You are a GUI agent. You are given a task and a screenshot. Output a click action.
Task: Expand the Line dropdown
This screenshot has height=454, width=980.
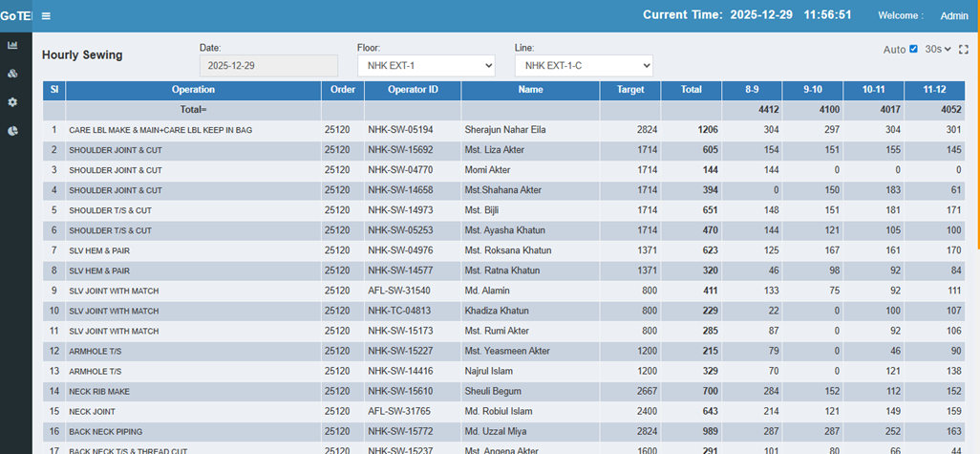point(584,66)
